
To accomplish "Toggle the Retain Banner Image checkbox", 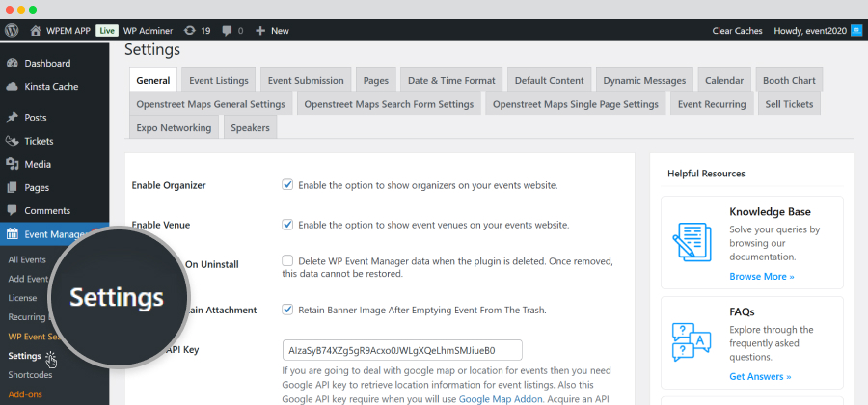I will pos(287,310).
